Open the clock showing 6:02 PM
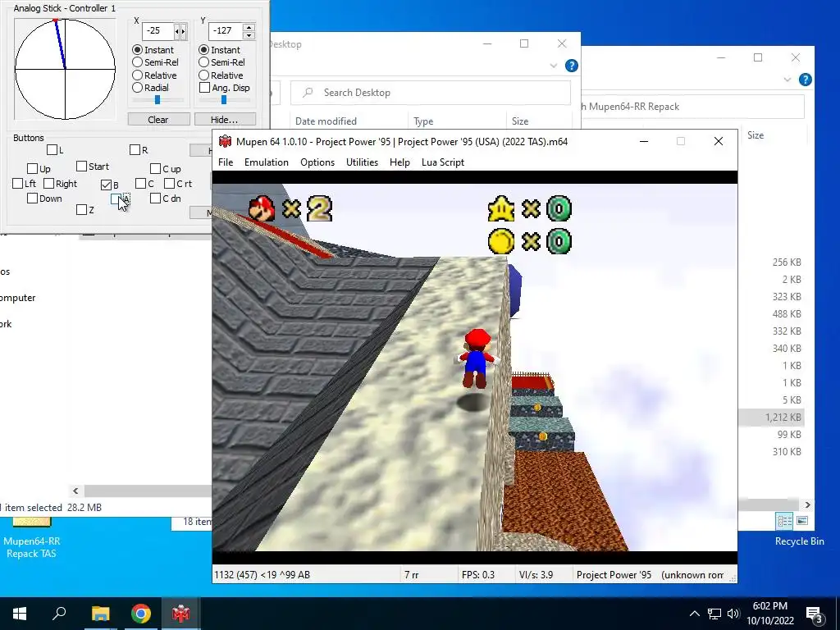Image resolution: width=840 pixels, height=630 pixels. click(x=769, y=614)
